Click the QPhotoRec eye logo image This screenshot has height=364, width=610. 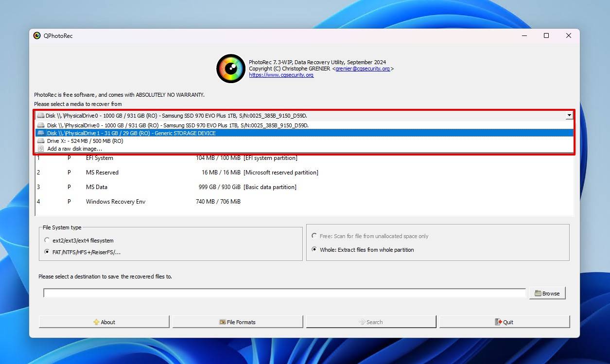click(230, 69)
